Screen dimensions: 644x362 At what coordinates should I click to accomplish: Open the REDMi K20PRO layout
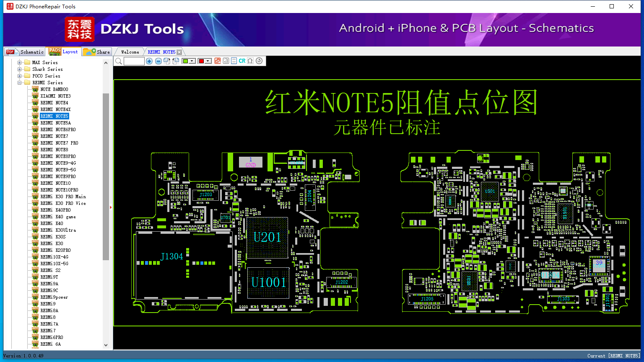pos(55,250)
